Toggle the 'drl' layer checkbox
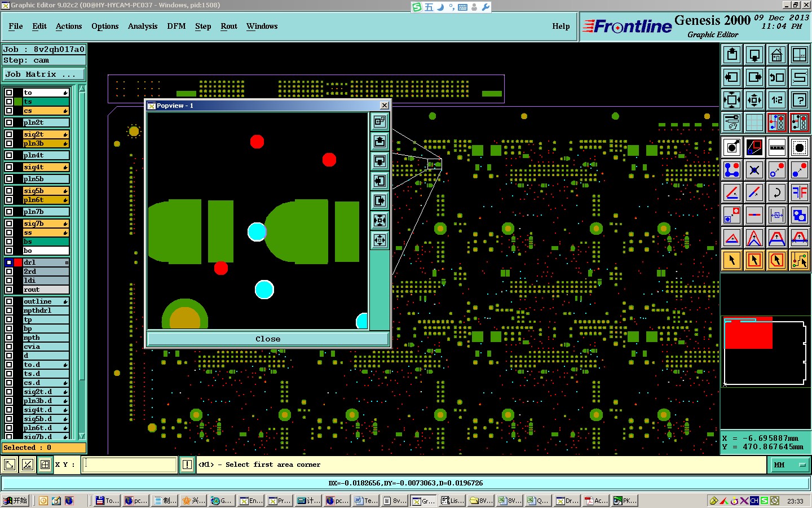The image size is (812, 508). tap(9, 262)
